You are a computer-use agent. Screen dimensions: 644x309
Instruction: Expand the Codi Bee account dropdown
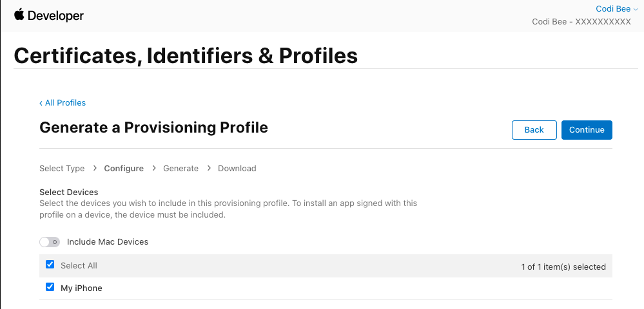(612, 9)
